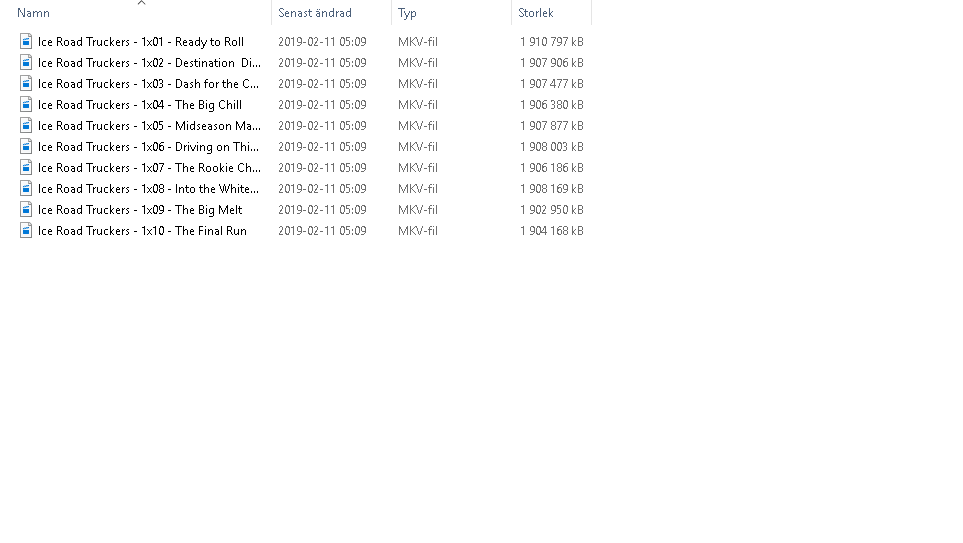Image resolution: width=963 pixels, height=543 pixels.
Task: Click file name 'Ice Road Truckers - 1x10 - The Final Run'
Action: [142, 230]
